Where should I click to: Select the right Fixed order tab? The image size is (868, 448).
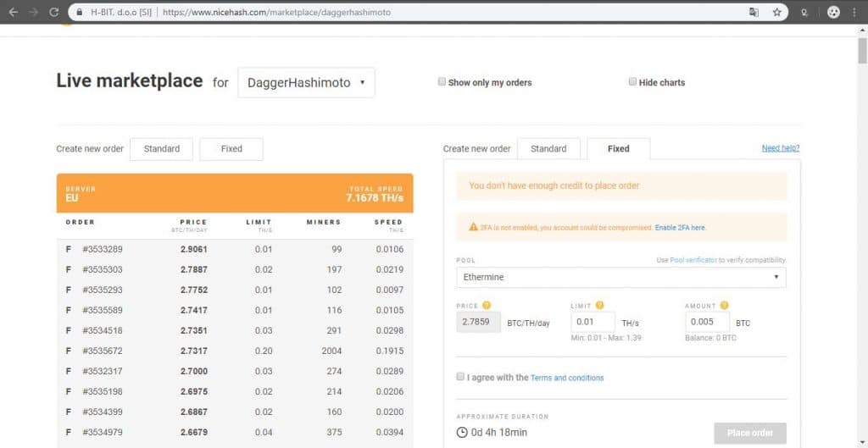point(618,149)
